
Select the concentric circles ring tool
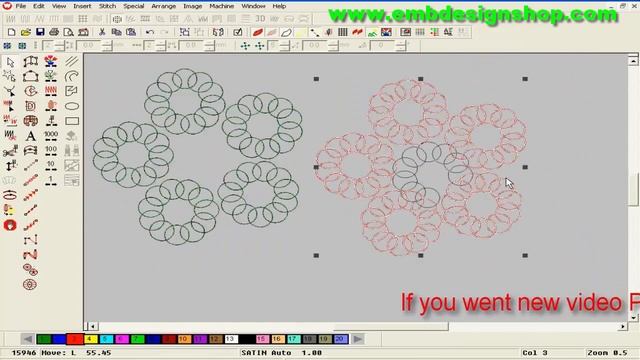pyautogui.click(x=30, y=284)
